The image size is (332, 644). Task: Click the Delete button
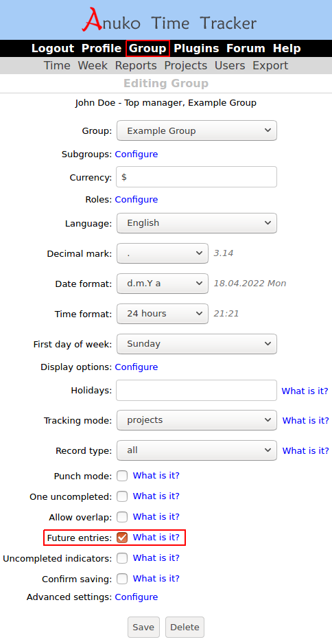pos(185,627)
